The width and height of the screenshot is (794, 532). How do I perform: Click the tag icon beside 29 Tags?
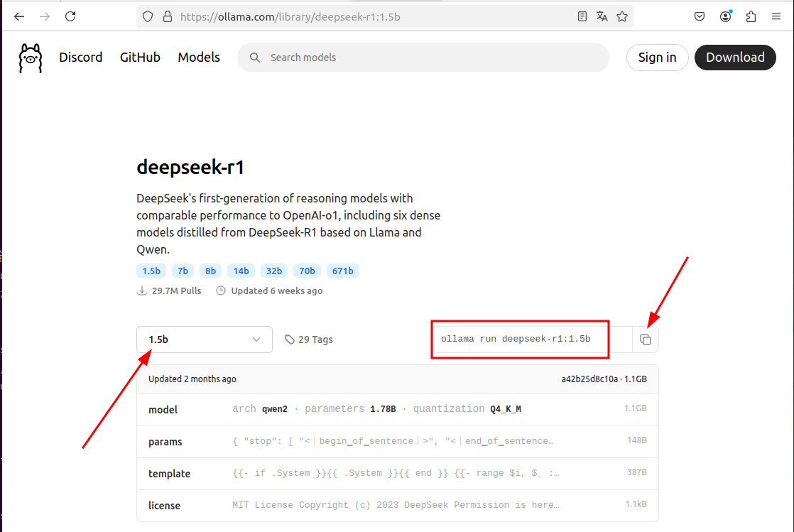(290, 340)
